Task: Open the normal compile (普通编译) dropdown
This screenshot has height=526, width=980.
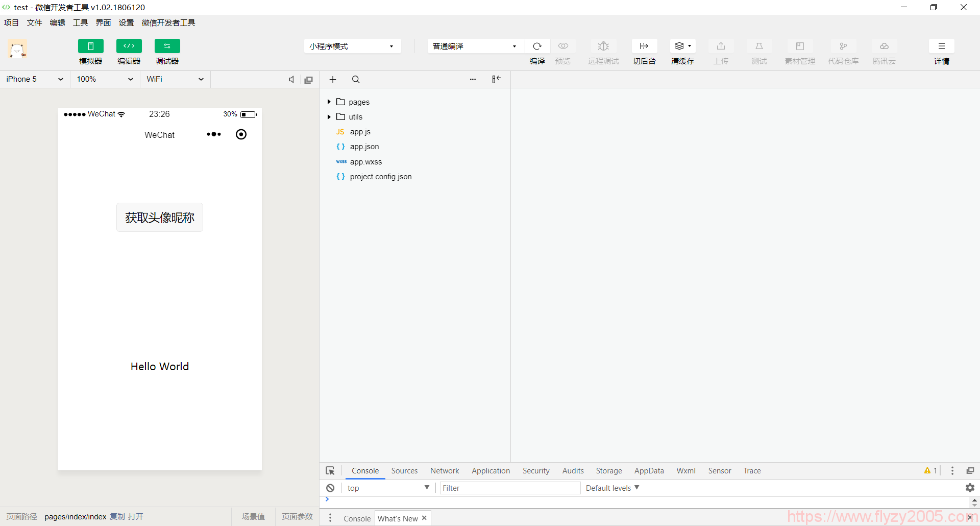Action: [x=476, y=46]
